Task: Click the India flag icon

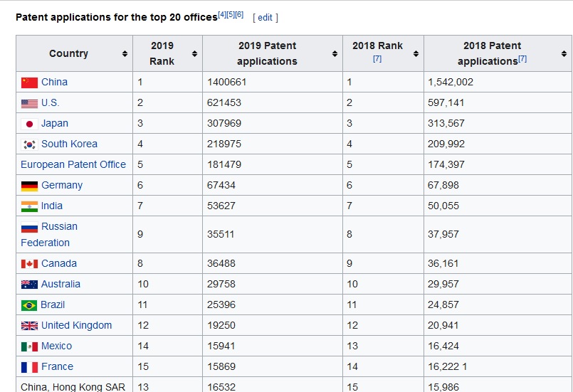Action: pos(29,206)
